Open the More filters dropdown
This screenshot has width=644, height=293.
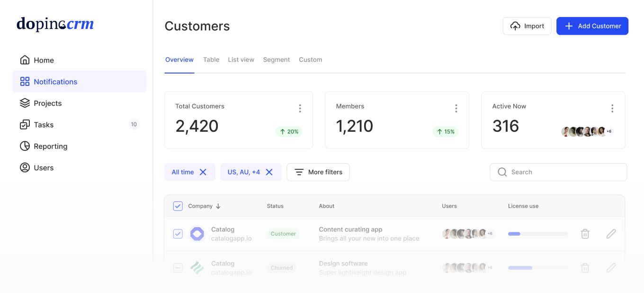[x=318, y=172]
